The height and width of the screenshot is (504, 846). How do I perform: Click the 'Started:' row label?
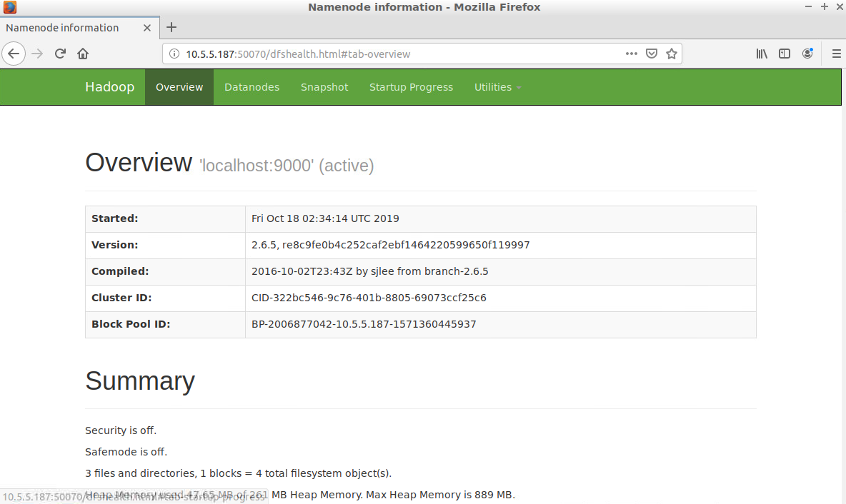click(x=115, y=219)
